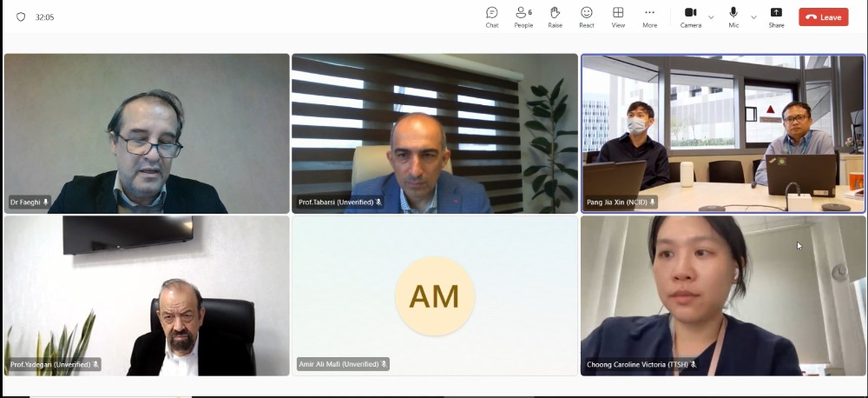The height and width of the screenshot is (398, 868).
Task: Share your screen content
Action: pyautogui.click(x=776, y=17)
